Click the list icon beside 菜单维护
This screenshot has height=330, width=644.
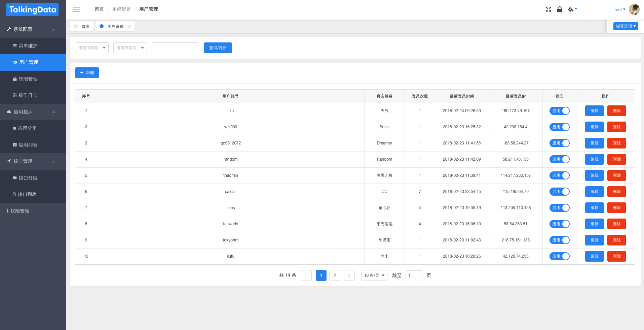pos(15,46)
